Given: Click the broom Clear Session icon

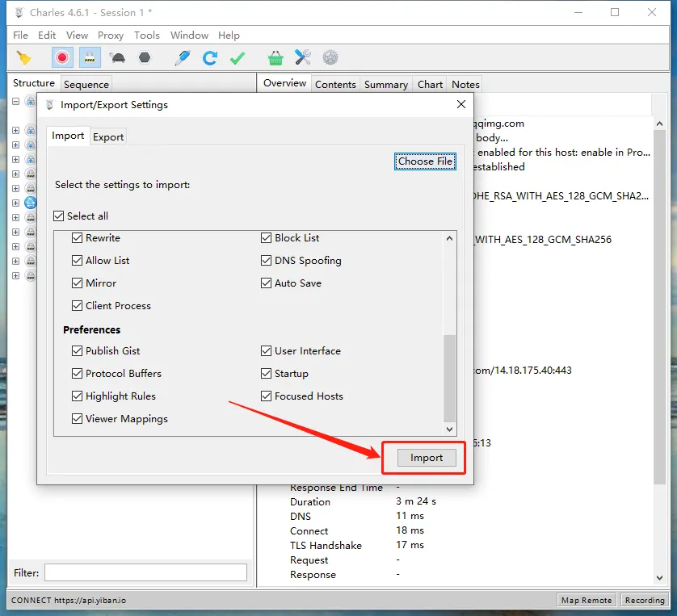Looking at the screenshot, I should tap(23, 58).
